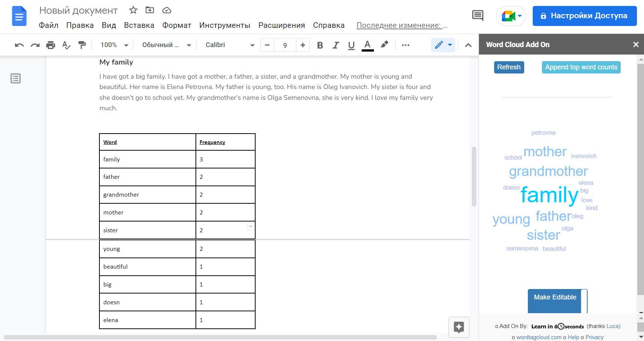Toggle underline formatting
The width and height of the screenshot is (644, 341).
point(351,45)
